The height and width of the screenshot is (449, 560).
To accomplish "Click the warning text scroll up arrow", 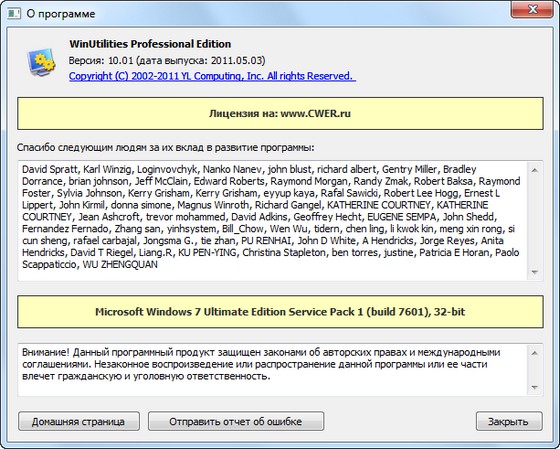I will 534,353.
